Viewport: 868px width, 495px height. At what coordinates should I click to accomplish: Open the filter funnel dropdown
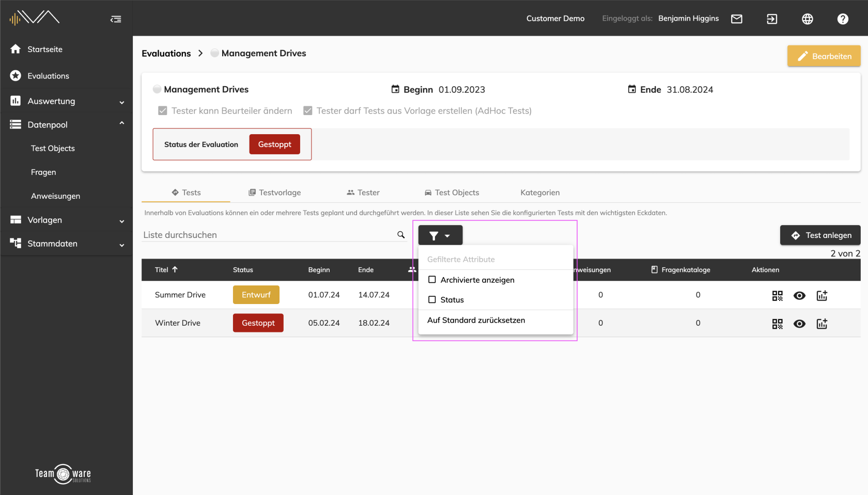440,235
